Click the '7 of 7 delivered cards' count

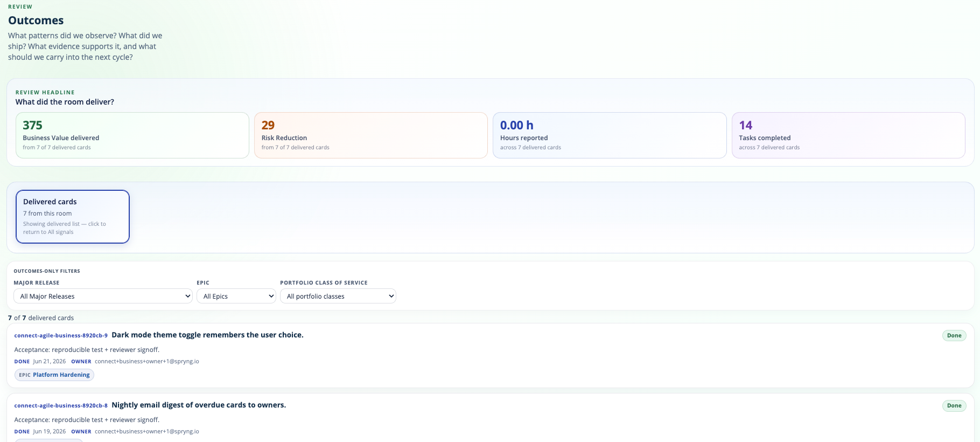[41, 318]
